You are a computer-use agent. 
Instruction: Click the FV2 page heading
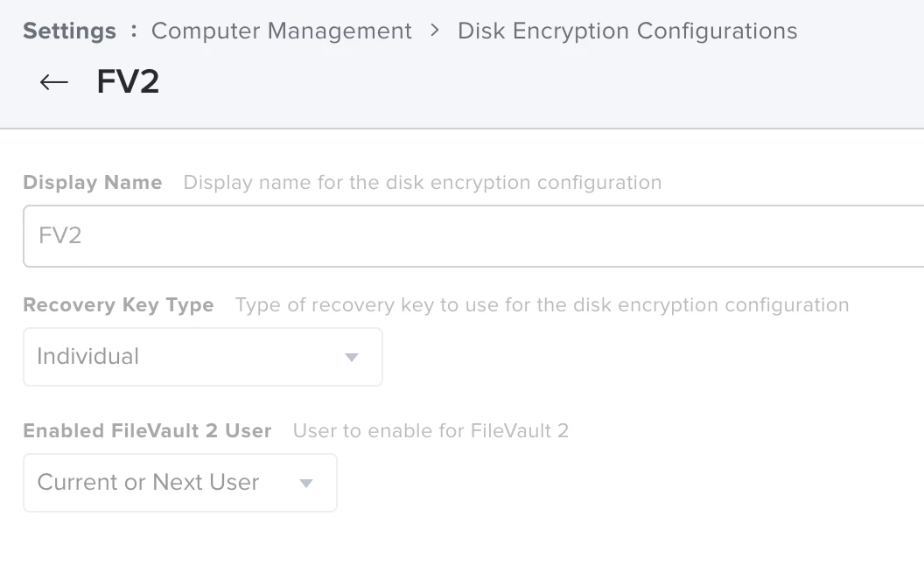pyautogui.click(x=128, y=82)
